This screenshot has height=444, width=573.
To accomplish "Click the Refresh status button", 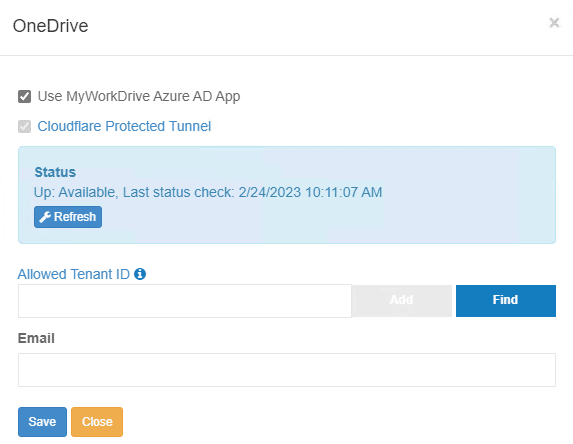I will (x=68, y=217).
